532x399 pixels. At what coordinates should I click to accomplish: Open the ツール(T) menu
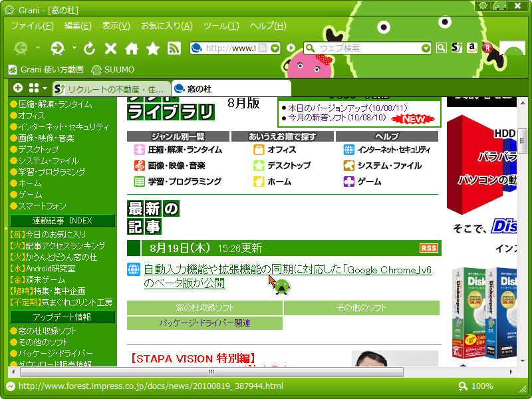pos(221,26)
